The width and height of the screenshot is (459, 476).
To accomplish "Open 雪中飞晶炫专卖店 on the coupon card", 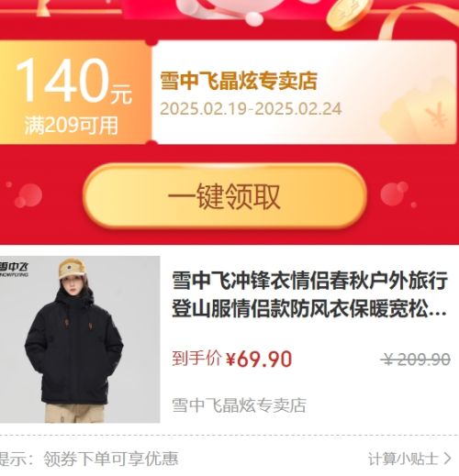I will [239, 81].
